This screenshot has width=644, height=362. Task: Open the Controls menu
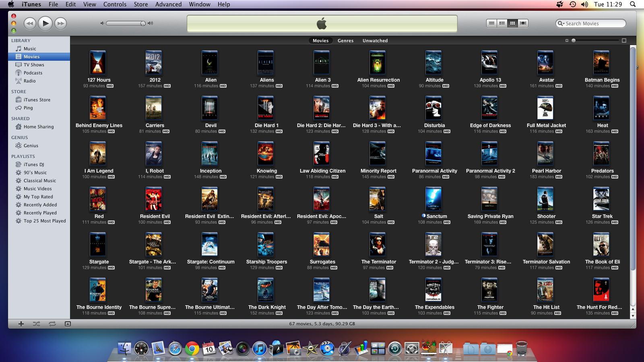(115, 4)
